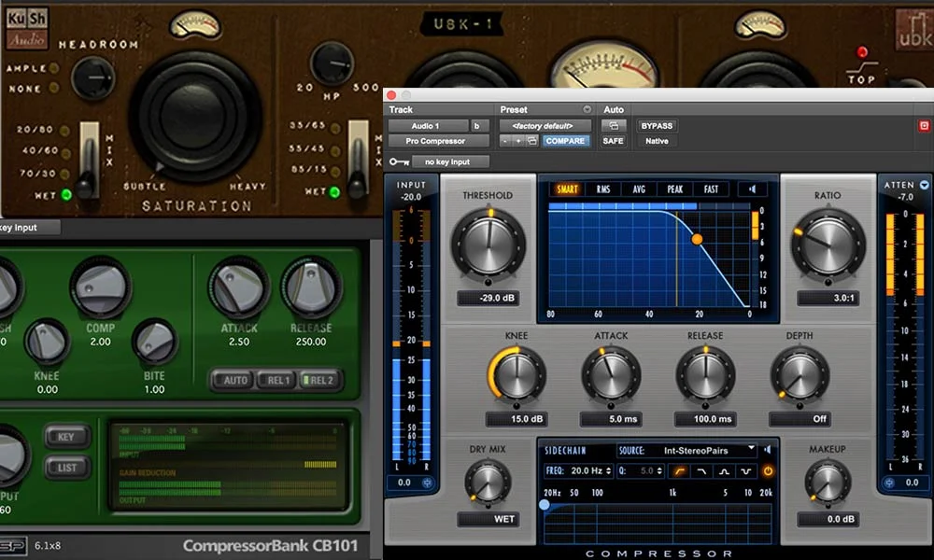Click the RATIO knob

click(x=828, y=245)
